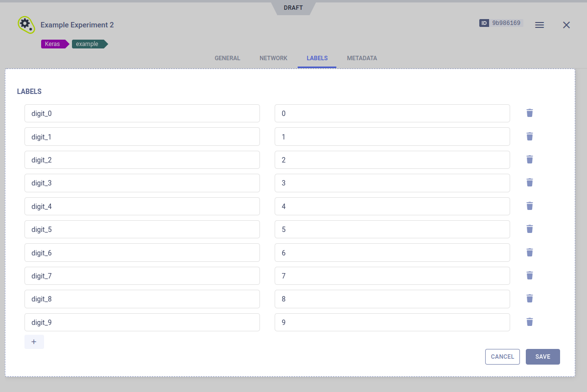The image size is (587, 392).
Task: Remove the digit_7 label row
Action: pos(529,276)
